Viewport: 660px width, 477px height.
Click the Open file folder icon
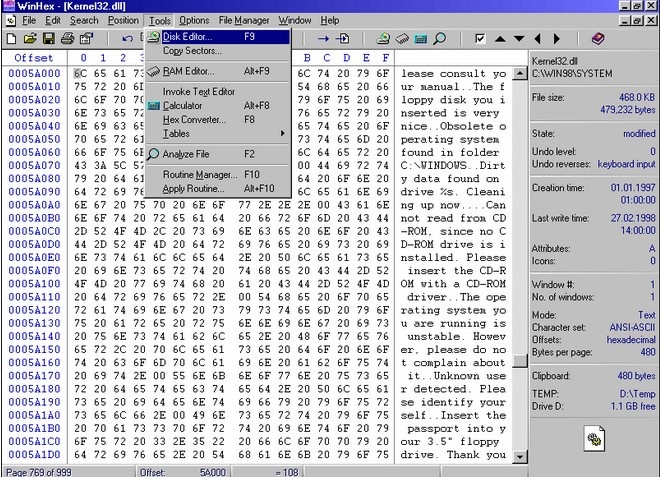tap(29, 39)
